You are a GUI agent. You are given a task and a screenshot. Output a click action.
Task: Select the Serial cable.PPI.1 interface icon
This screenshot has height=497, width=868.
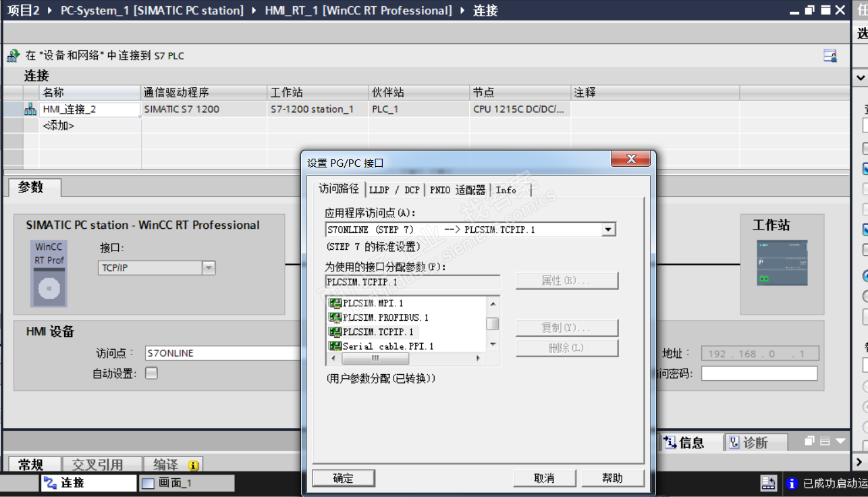pos(335,346)
